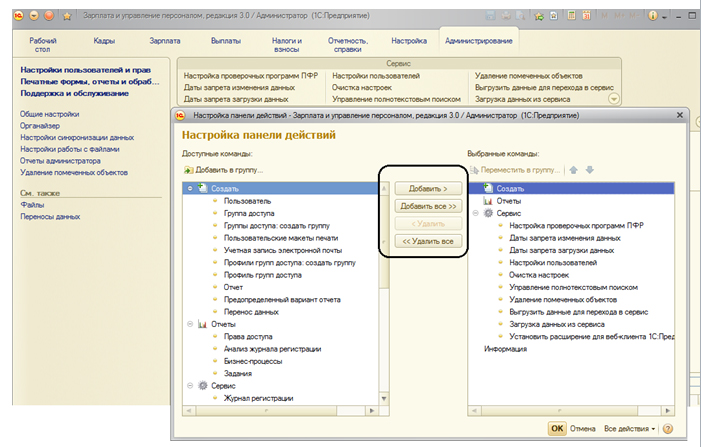The image size is (701, 447).
Task: Open the Calculator icon in top toolbar
Action: (x=571, y=16)
